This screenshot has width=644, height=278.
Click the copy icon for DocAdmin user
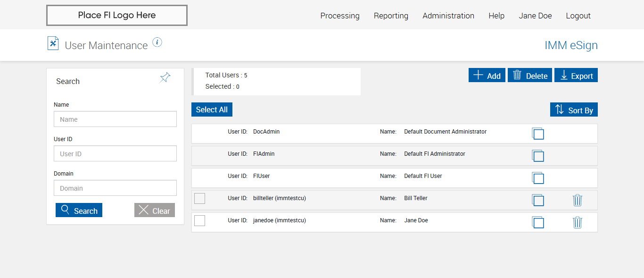click(x=538, y=134)
